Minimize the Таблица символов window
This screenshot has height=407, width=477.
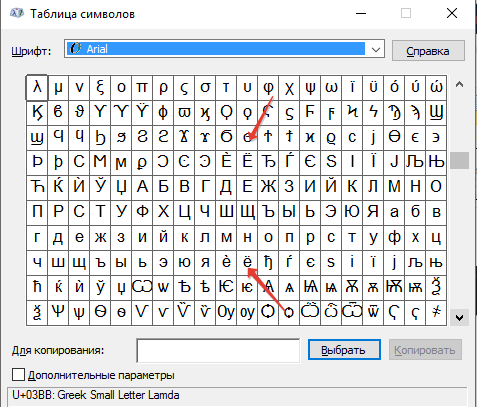point(361,13)
